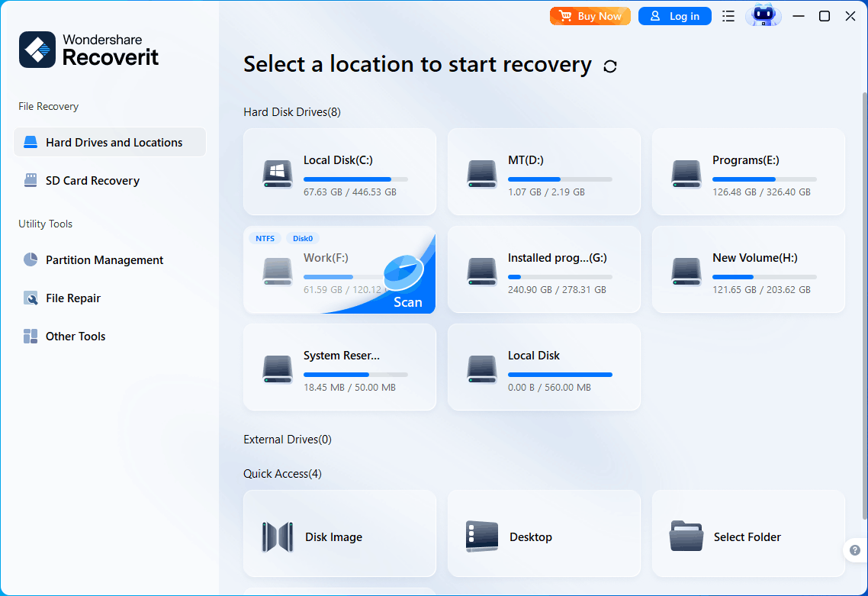Click the Hard Disk Drives(8) heading
The height and width of the screenshot is (596, 868).
[292, 112]
